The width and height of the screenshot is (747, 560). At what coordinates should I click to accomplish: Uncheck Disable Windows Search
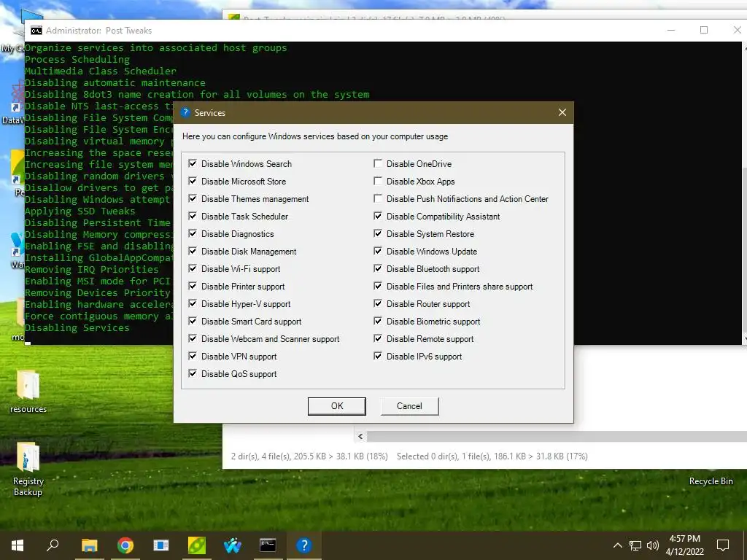tap(193, 163)
